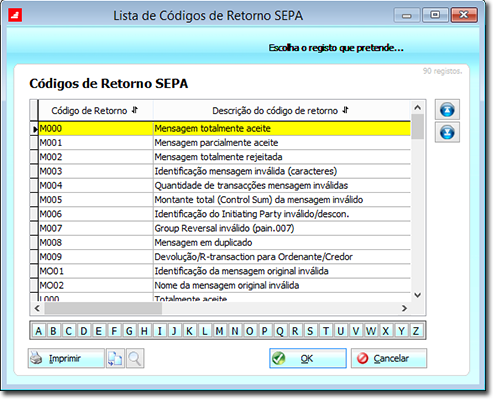Filter list by letter H
The width and height of the screenshot is (496, 404).
144,331
